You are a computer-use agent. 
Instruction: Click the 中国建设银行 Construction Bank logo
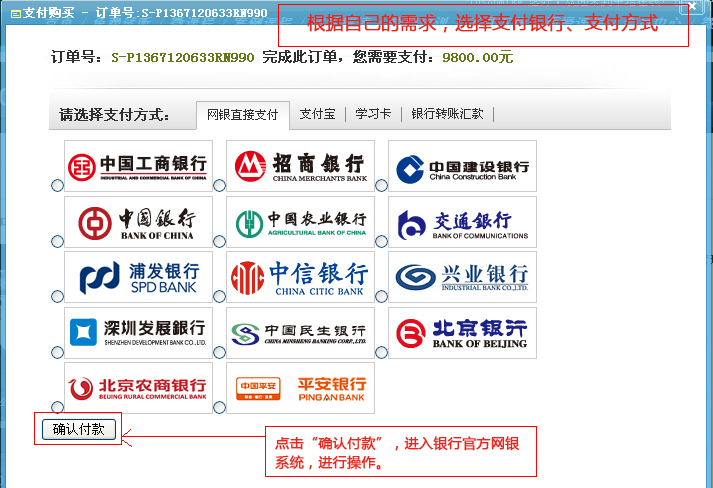coord(462,166)
